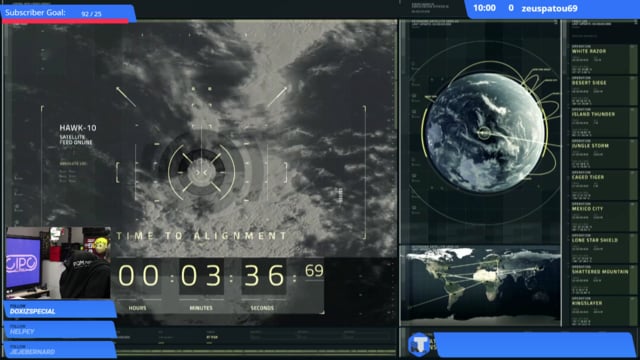Click the TIME TO ALIGNMENT heading
Screen dimensions: 640x360
point(202,236)
